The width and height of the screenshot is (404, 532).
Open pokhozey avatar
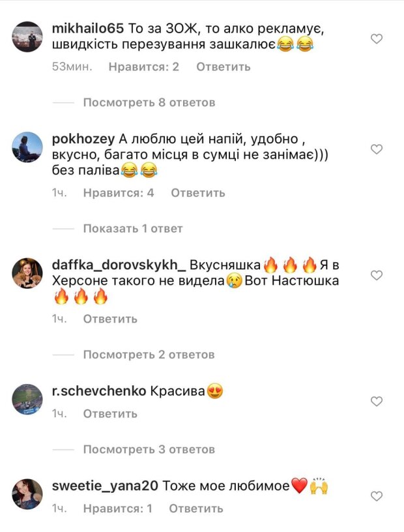click(27, 147)
